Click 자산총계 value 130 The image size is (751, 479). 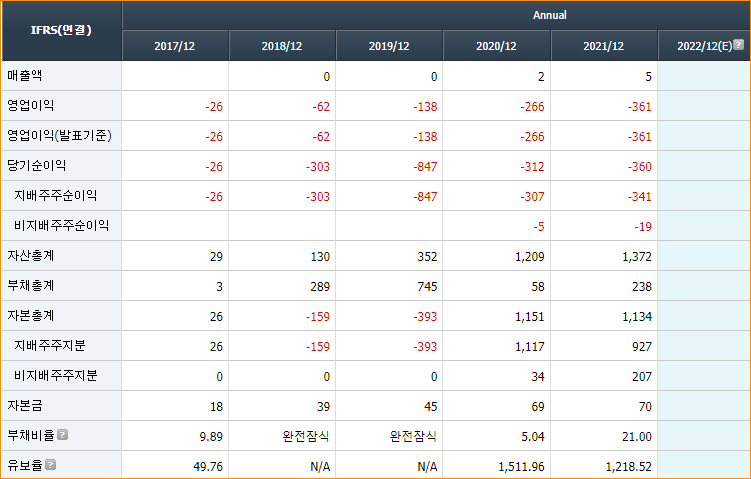point(320,257)
